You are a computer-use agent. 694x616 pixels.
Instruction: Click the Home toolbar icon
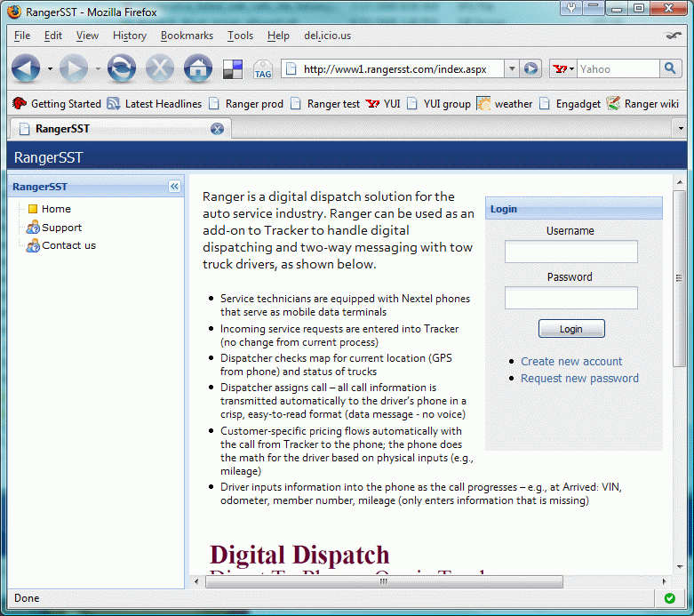click(x=197, y=68)
